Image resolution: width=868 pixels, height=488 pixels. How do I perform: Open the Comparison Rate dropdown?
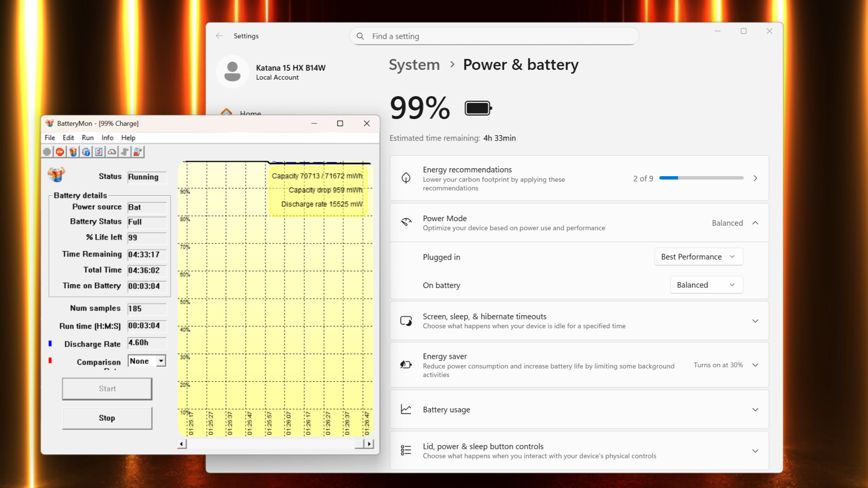[x=161, y=361]
